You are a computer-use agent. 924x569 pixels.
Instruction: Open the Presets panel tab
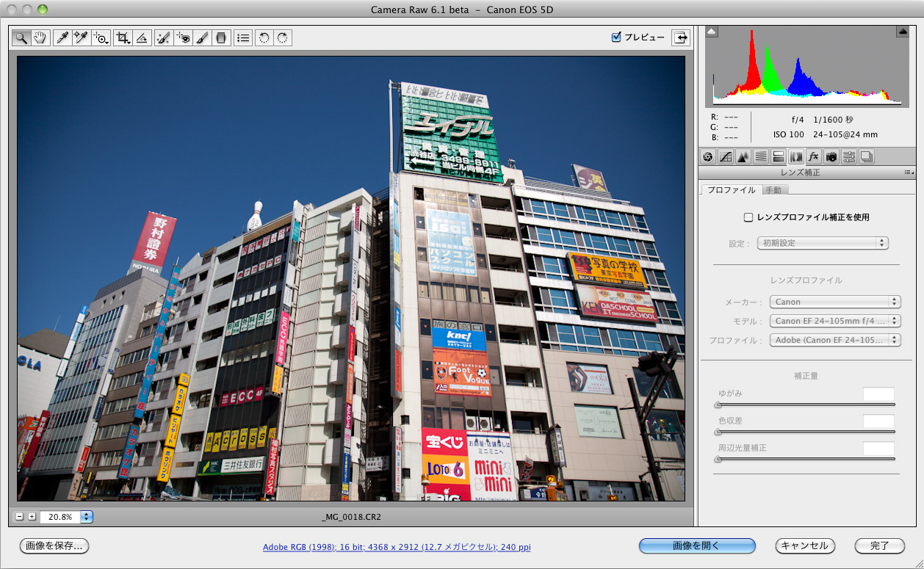(x=849, y=156)
